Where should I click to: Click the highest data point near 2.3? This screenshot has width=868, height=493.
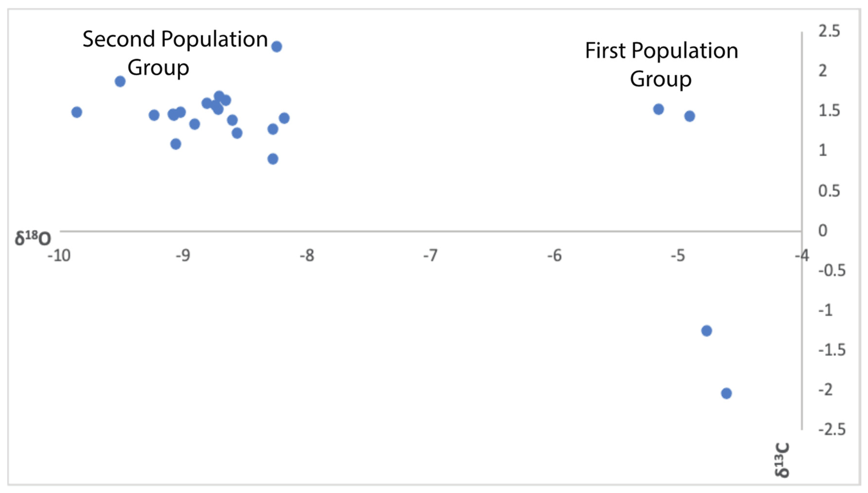(x=277, y=47)
